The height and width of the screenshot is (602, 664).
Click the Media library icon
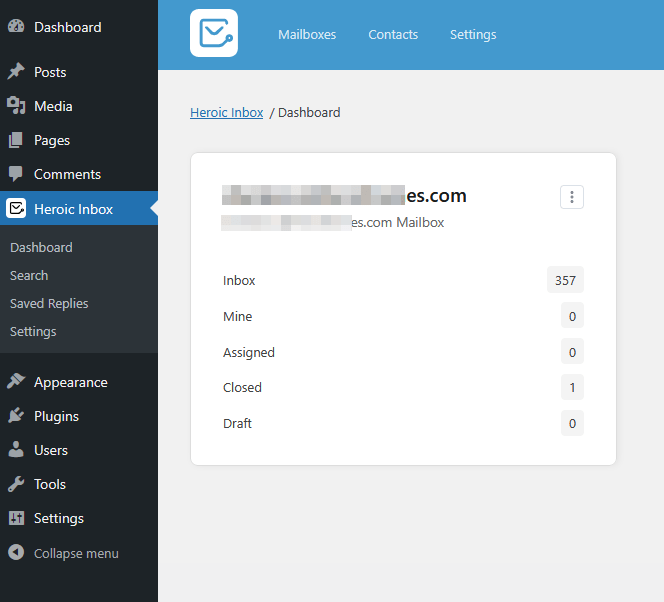[16, 105]
